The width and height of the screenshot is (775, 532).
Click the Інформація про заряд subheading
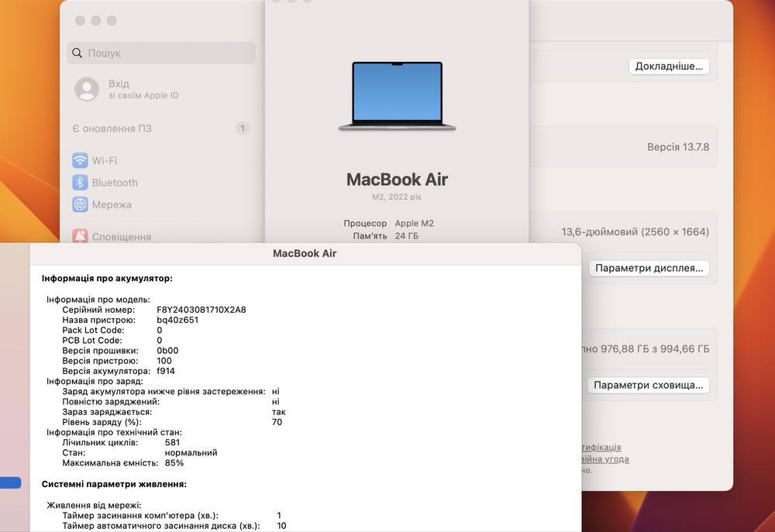pyautogui.click(x=95, y=381)
